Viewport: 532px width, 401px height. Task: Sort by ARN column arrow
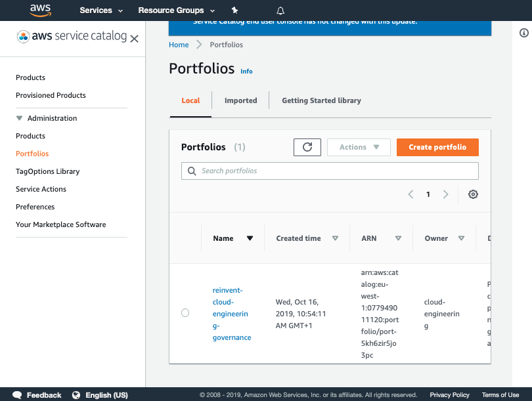pos(398,238)
